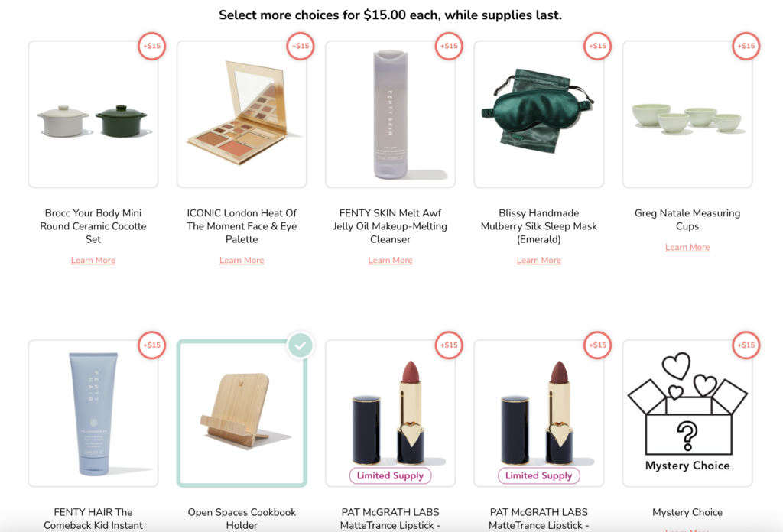Add ICONIC London palette via +$15 badge
This screenshot has width=783, height=532.
tap(301, 46)
